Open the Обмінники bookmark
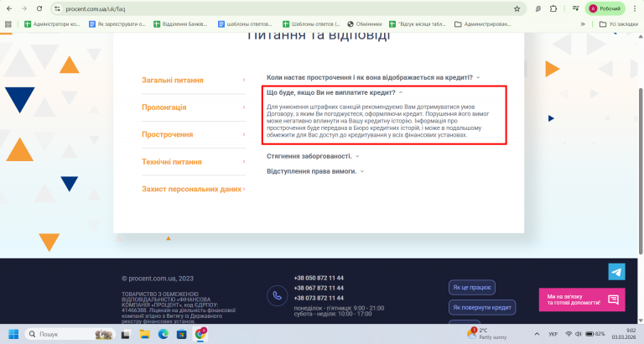Screen dimensions: 644x344 (365, 24)
